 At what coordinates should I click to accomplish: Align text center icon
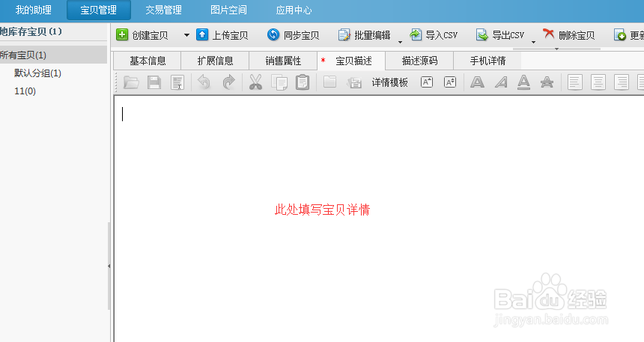[598, 82]
